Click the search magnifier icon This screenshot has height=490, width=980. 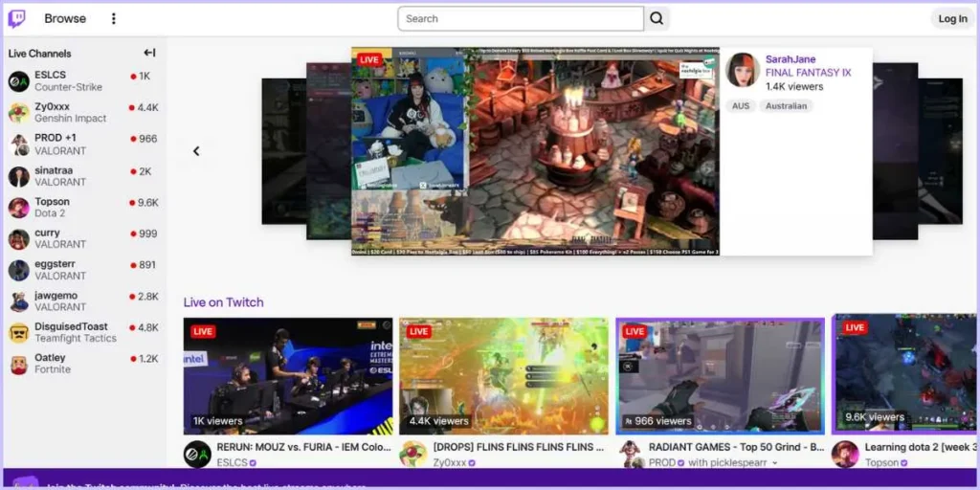click(x=657, y=18)
